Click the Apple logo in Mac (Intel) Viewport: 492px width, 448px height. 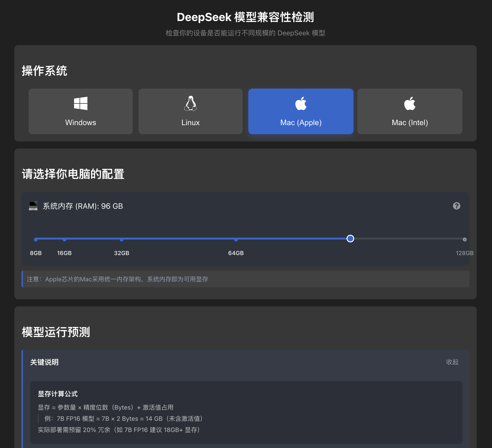tap(410, 103)
